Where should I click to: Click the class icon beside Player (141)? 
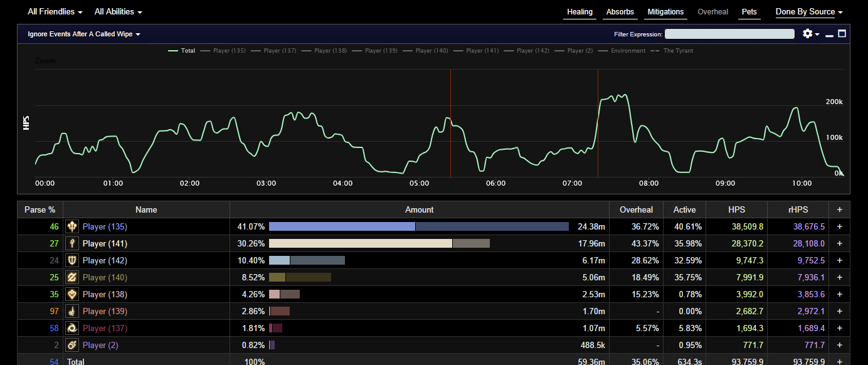coord(72,243)
